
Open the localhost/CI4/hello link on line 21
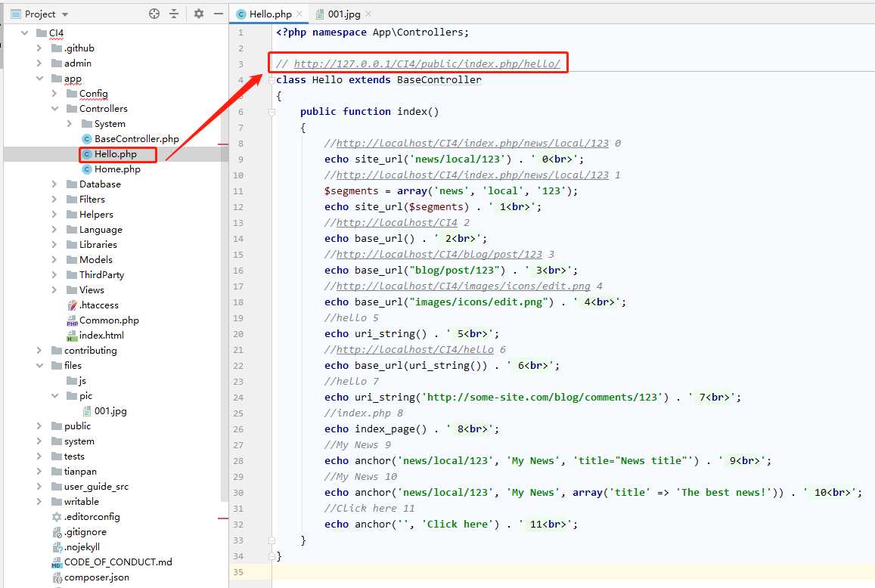point(415,350)
